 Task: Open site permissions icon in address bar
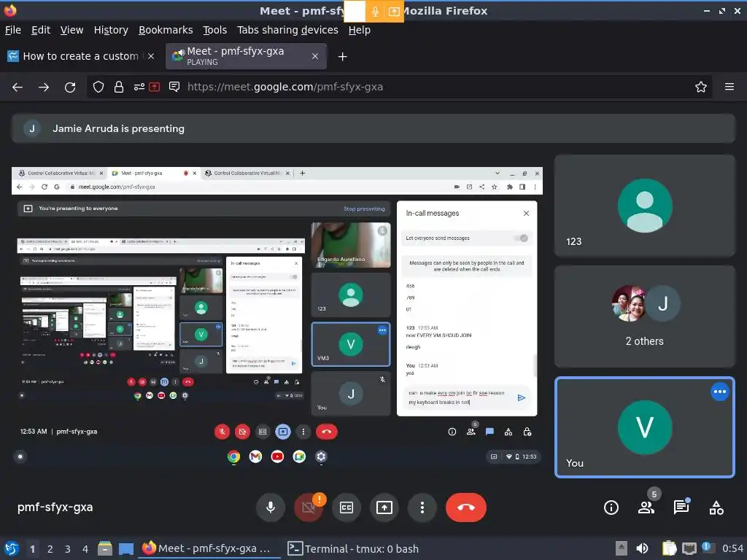coord(139,87)
